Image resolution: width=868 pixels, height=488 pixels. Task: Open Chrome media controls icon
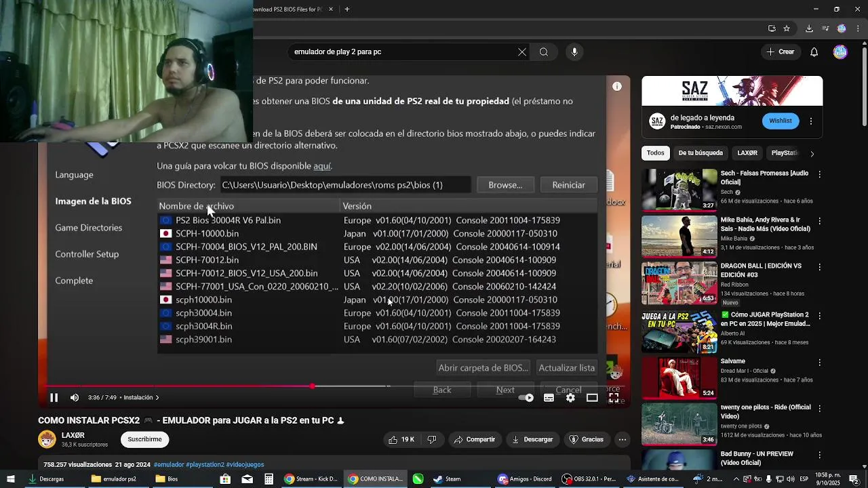point(826,28)
